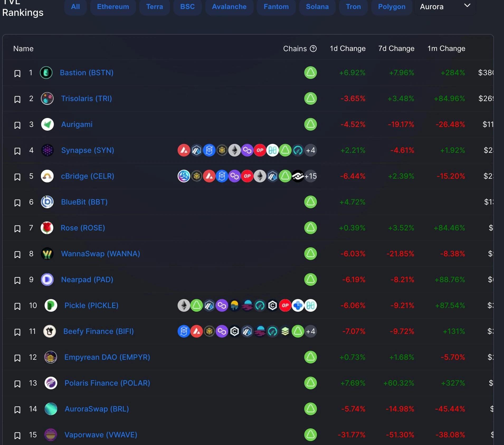
Task: Click the Chains help question-mark icon
Action: click(x=313, y=49)
